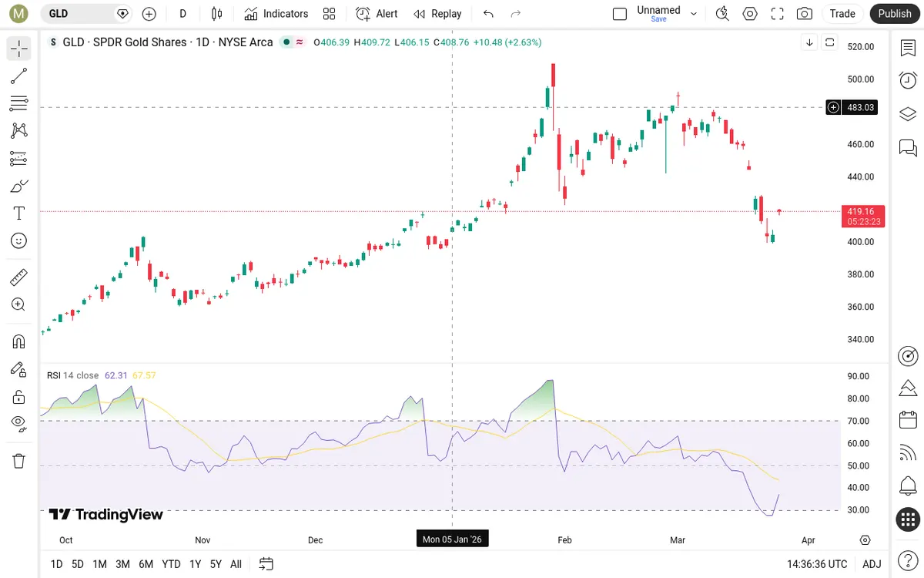Viewport: 924px width, 578px height.
Task: Switch to the 6M date range
Action: [146, 564]
